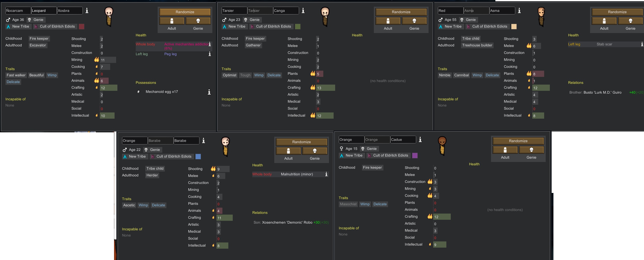The width and height of the screenshot is (644, 260).
Task: Open info card beside Xosbra name field
Action: [x=87, y=11]
